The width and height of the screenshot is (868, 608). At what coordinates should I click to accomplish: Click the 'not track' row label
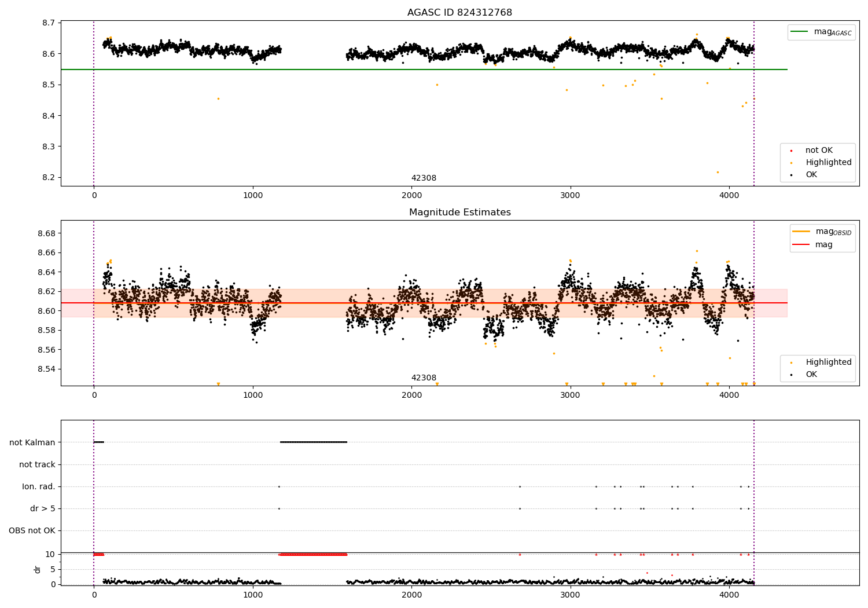37,464
